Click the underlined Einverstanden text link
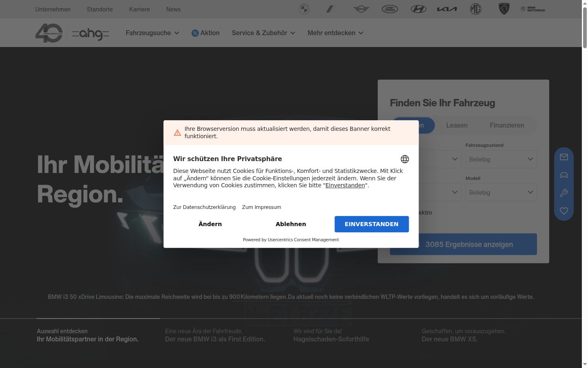Viewport: 588px width, 368px height. (x=345, y=185)
